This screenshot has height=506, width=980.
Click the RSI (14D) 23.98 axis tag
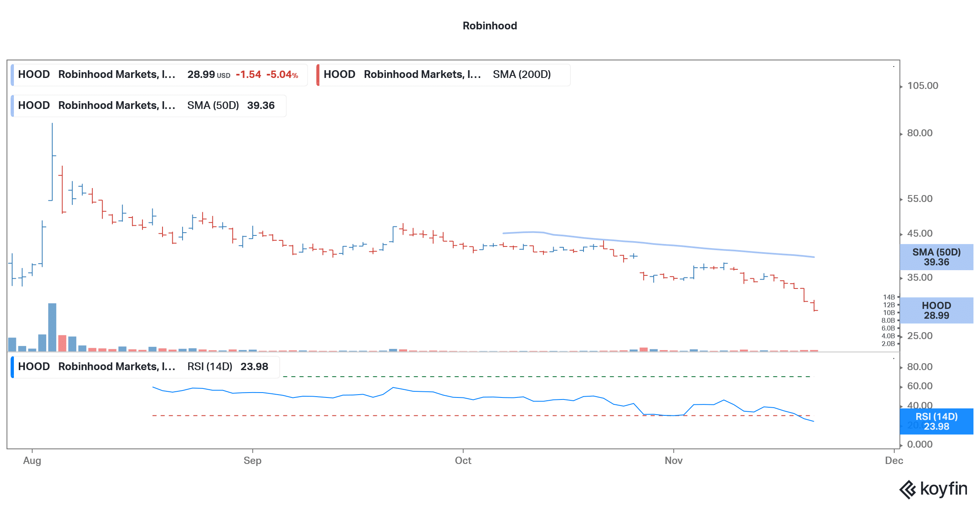(x=936, y=422)
